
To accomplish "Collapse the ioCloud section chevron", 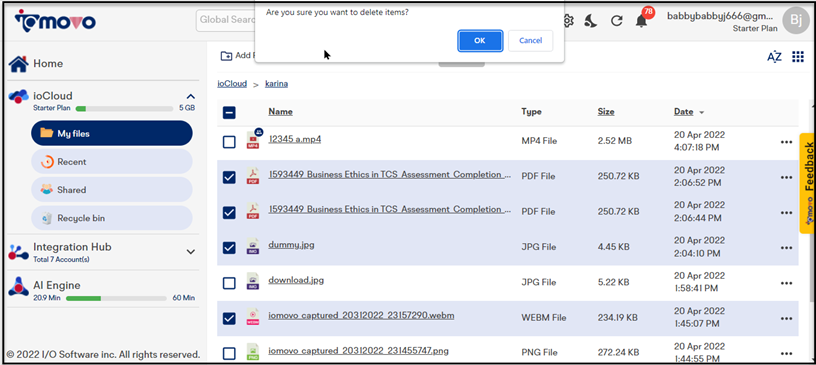I will click(191, 96).
